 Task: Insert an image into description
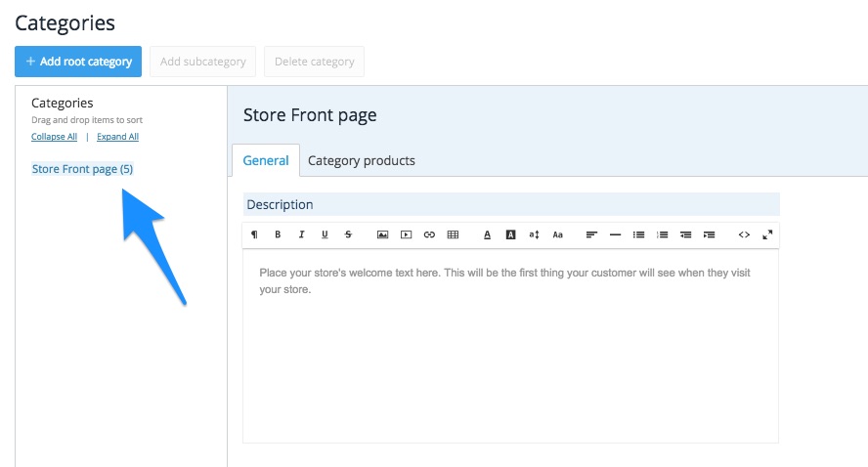[382, 234]
